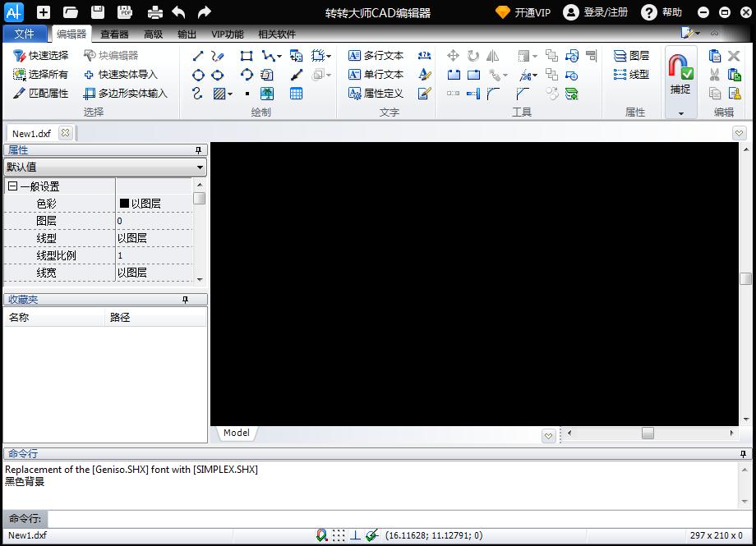Click into the 命令行 input field
The image size is (756, 546).
tap(394, 519)
